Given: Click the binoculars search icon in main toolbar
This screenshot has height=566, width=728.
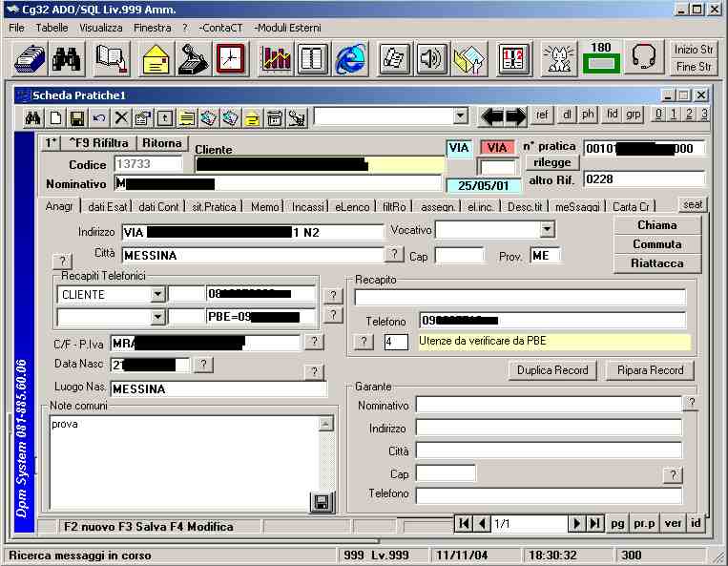Looking at the screenshot, I should click(x=67, y=58).
